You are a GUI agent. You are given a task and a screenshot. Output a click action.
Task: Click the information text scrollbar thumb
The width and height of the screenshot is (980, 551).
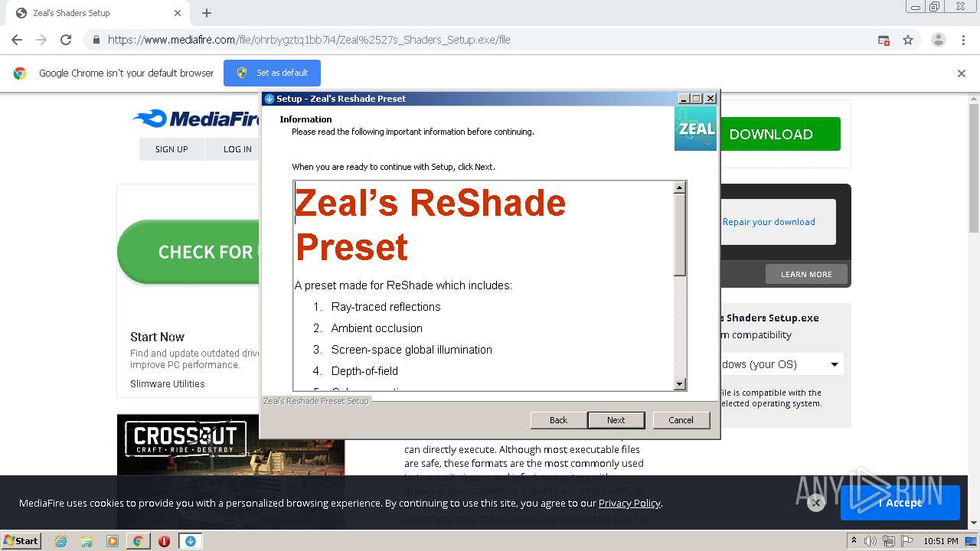(x=679, y=234)
